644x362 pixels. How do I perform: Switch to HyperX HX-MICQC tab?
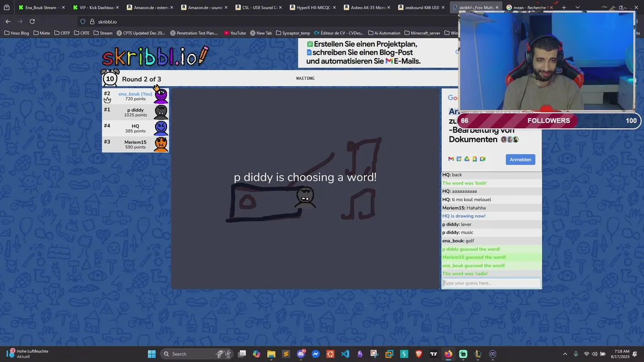[x=313, y=8]
